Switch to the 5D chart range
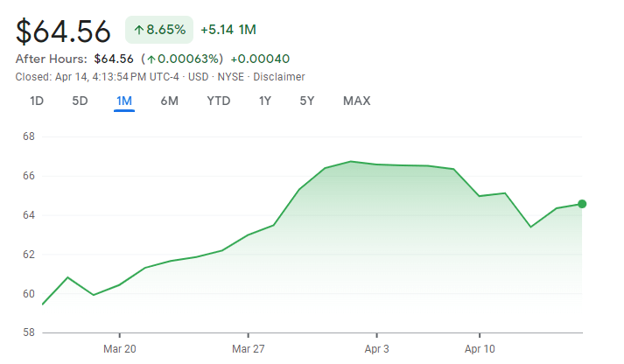The image size is (624, 364). (80, 101)
